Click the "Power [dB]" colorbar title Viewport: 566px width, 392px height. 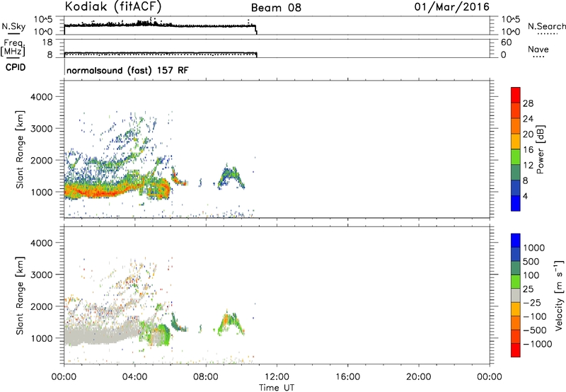coord(540,149)
